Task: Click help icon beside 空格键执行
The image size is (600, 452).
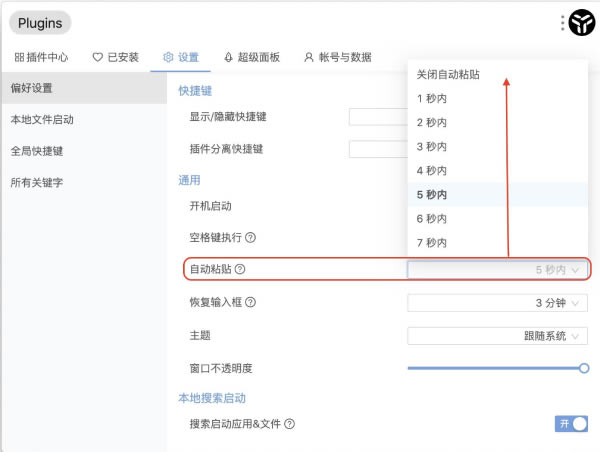Action: pyautogui.click(x=251, y=238)
